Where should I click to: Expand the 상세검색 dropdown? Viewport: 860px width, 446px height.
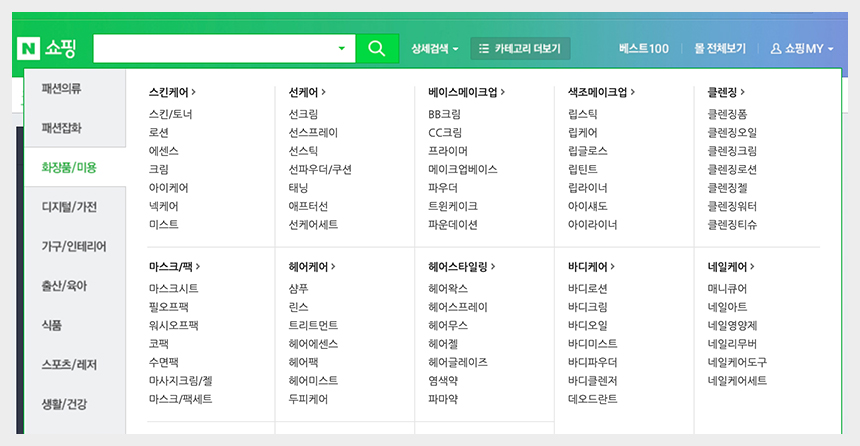[x=435, y=48]
